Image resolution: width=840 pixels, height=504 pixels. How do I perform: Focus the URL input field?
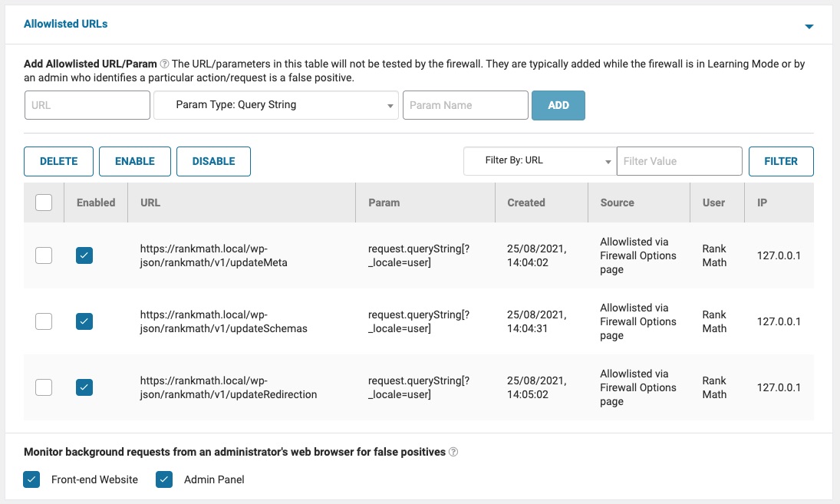tap(87, 105)
